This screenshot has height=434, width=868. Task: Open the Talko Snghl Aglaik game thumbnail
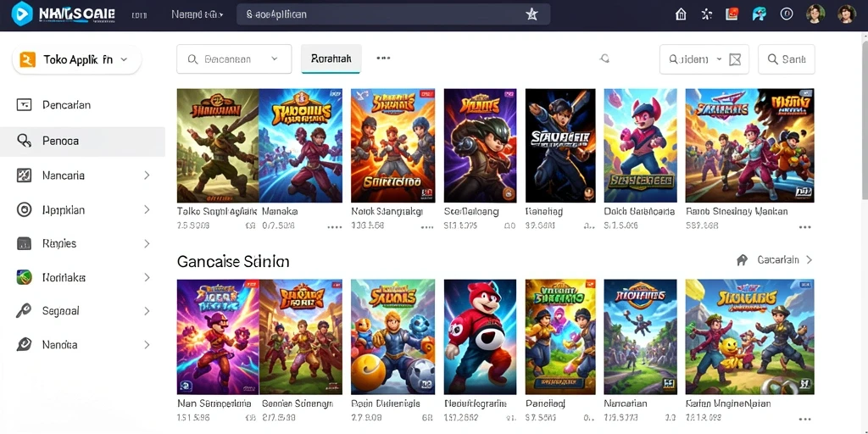[x=218, y=146]
